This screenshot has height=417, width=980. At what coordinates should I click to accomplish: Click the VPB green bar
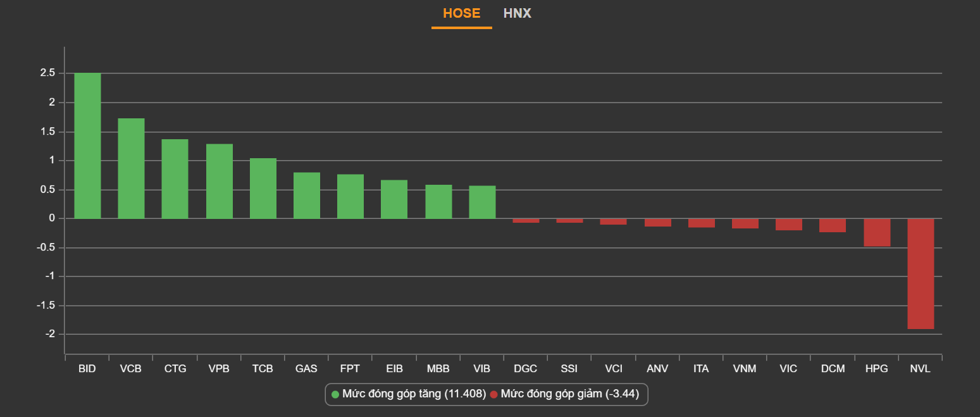(x=220, y=182)
